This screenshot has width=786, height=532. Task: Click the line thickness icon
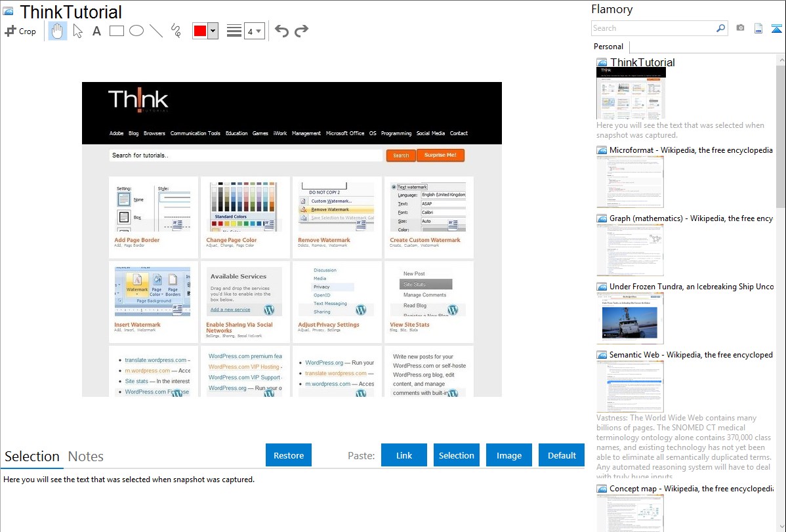(x=234, y=31)
